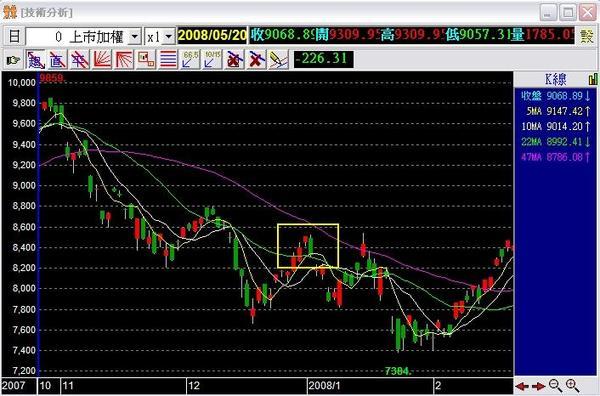Pick the 平 parallel line tool

coord(80,60)
